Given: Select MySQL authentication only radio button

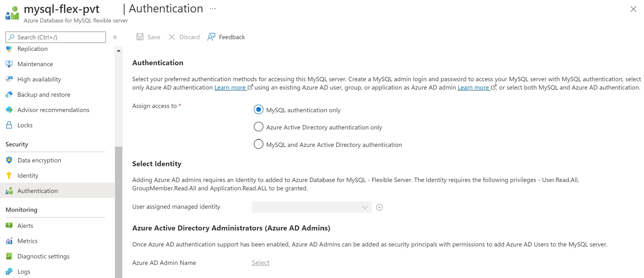Looking at the screenshot, I should [x=258, y=109].
